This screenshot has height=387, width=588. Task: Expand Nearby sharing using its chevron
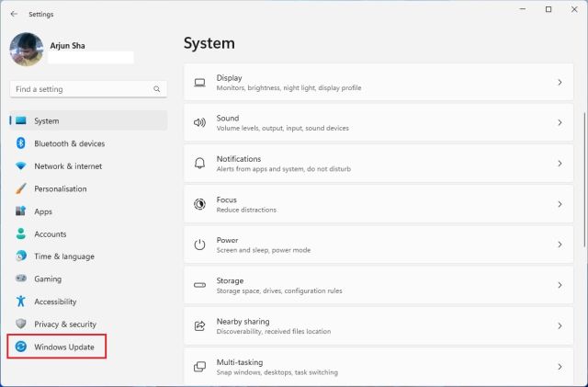(x=560, y=325)
